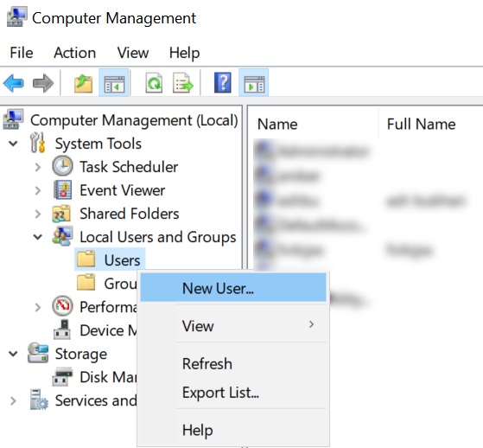Click the Export List toolbar icon
This screenshot has height=448, width=483.
[x=183, y=83]
